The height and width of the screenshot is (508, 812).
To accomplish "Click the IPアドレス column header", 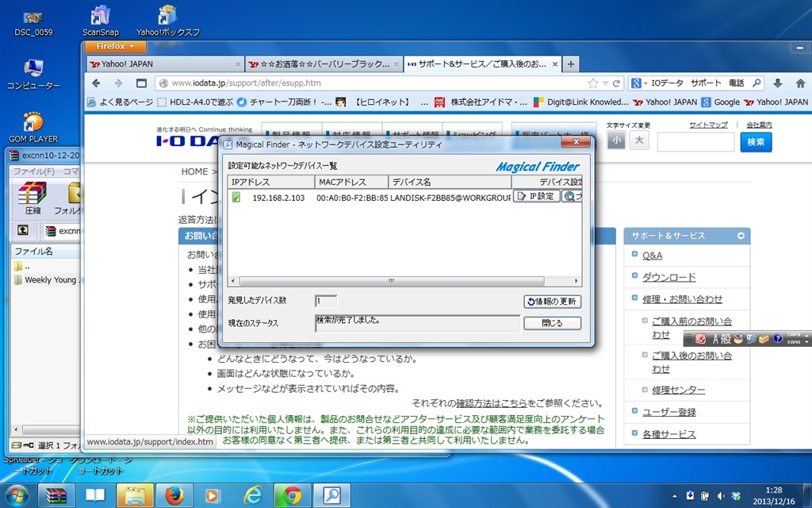I will point(271,182).
